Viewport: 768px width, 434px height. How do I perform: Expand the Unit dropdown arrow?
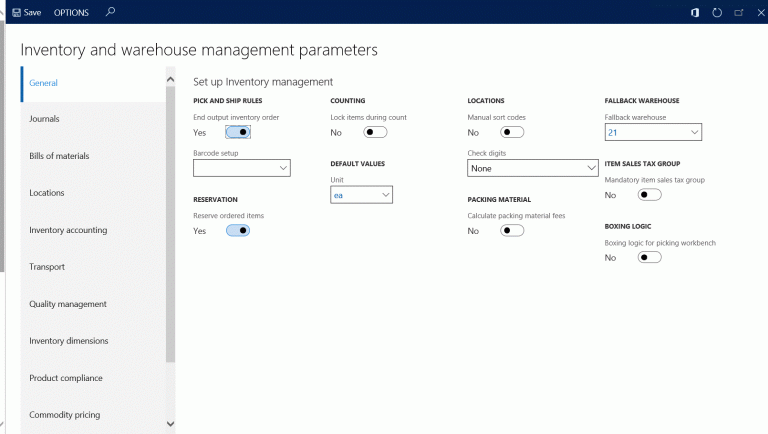(385, 195)
